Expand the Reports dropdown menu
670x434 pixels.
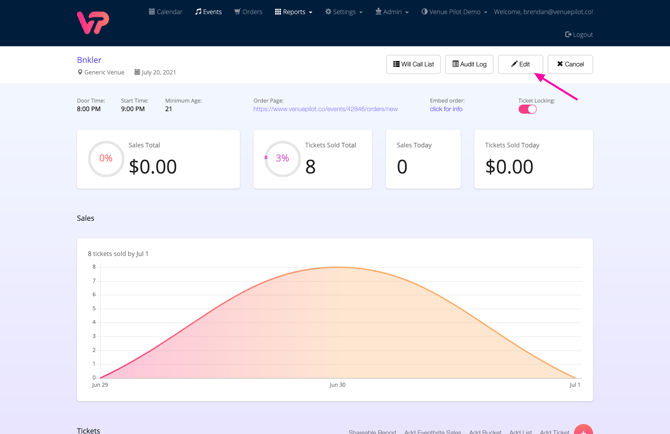(x=294, y=12)
